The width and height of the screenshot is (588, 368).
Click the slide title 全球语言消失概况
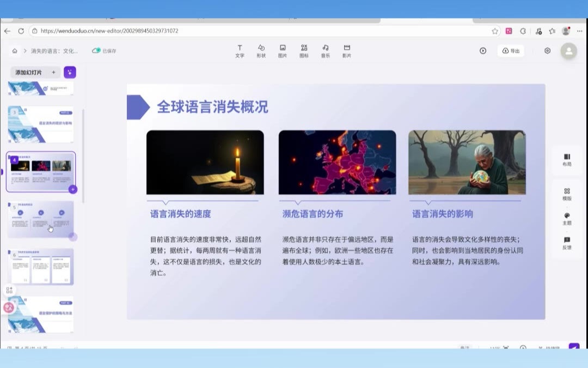coord(212,107)
